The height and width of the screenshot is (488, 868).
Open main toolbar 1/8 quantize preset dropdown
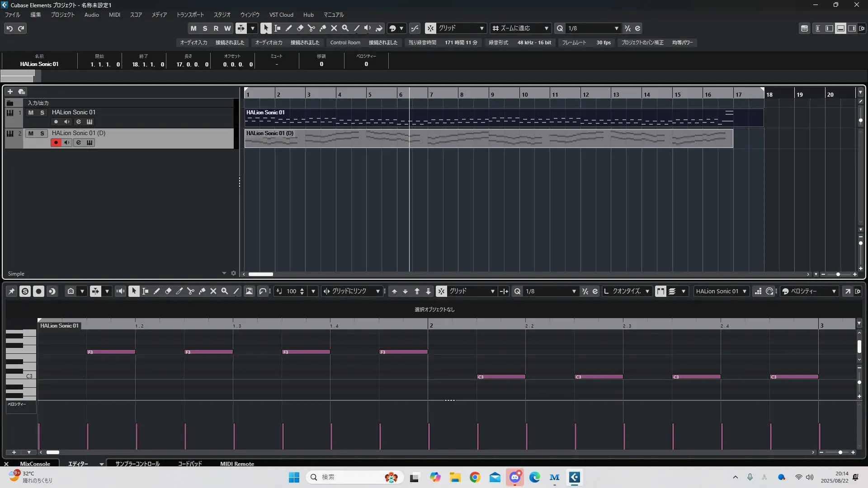pos(616,28)
